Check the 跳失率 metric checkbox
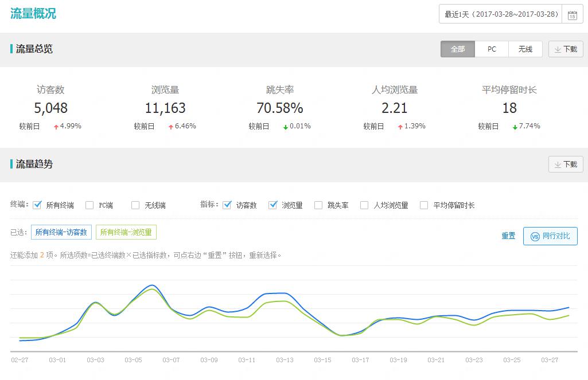 coord(318,205)
